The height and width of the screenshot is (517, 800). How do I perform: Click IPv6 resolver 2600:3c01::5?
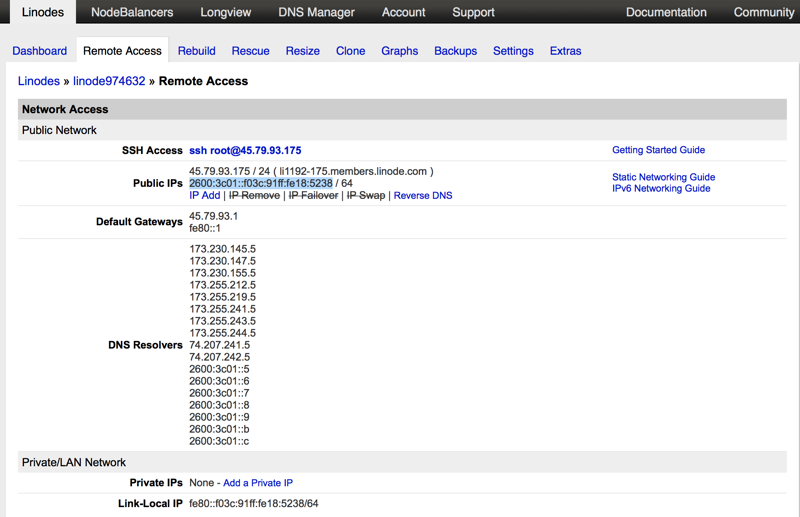(219, 369)
